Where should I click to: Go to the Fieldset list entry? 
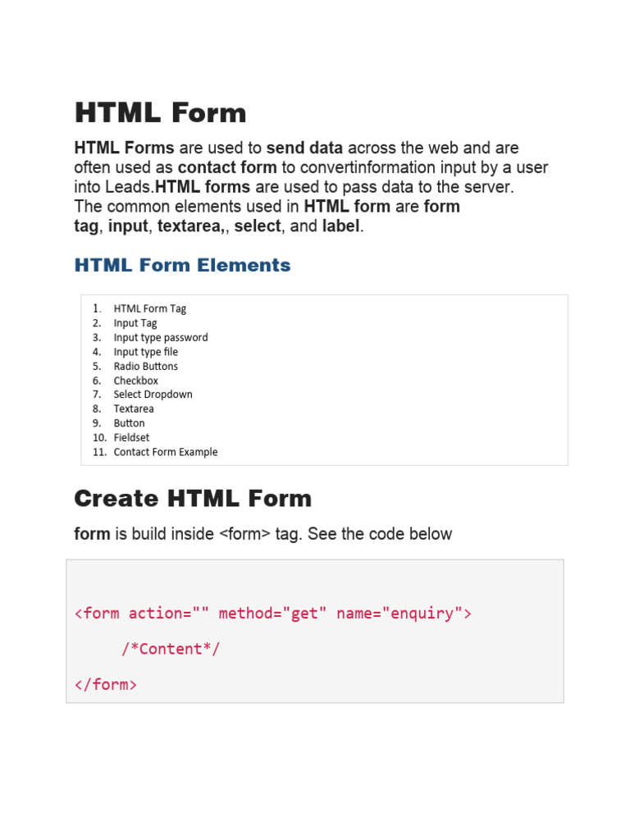[131, 437]
